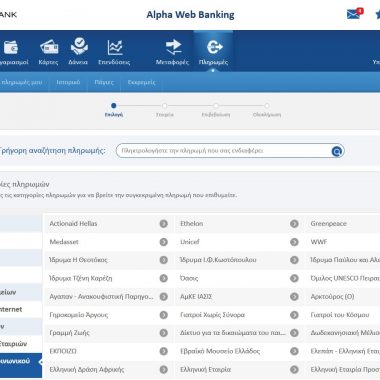Select the Internet payments category
The image size is (380, 380).
[21, 309]
